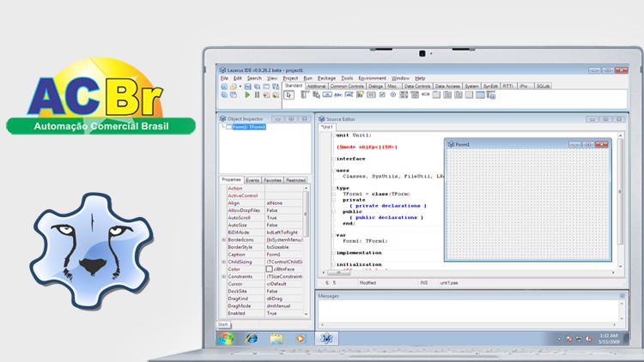Click the Save disk icon in toolbar

(247, 87)
